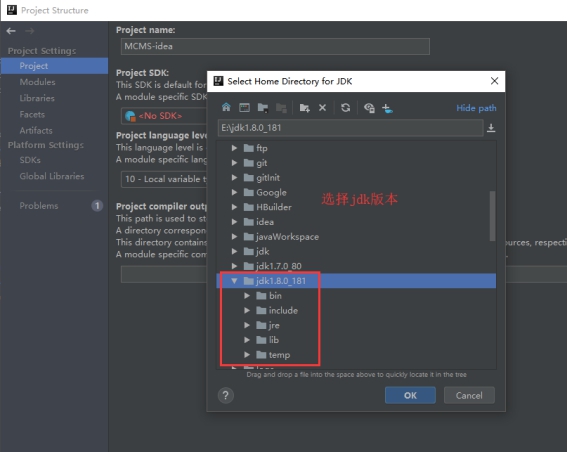This screenshot has width=568, height=452.
Task: Open the path history download arrow
Action: (x=491, y=128)
